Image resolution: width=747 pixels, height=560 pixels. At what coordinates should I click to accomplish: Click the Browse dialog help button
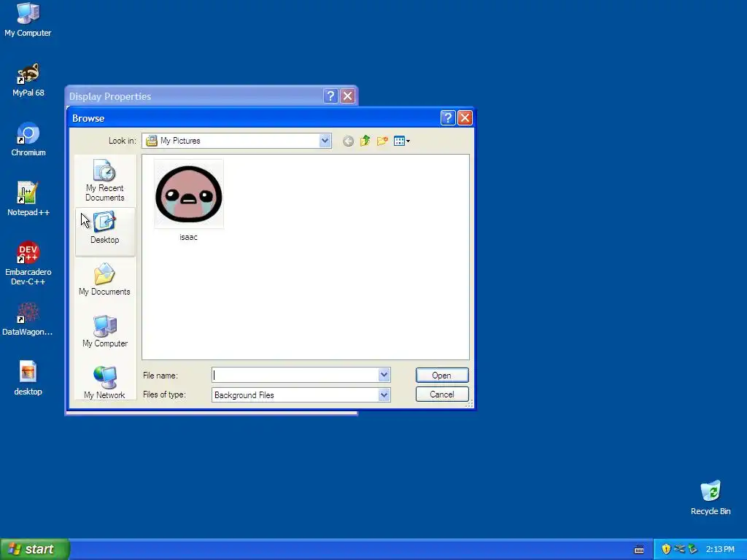click(x=448, y=117)
